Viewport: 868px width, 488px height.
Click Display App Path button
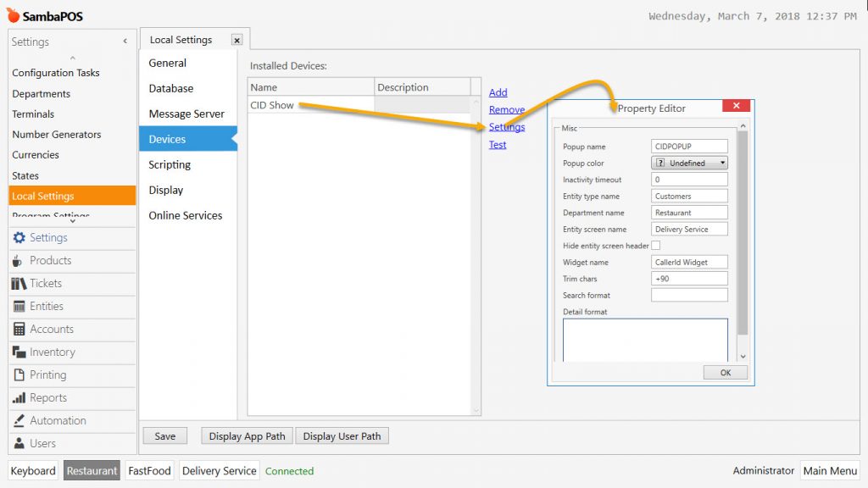pos(247,436)
